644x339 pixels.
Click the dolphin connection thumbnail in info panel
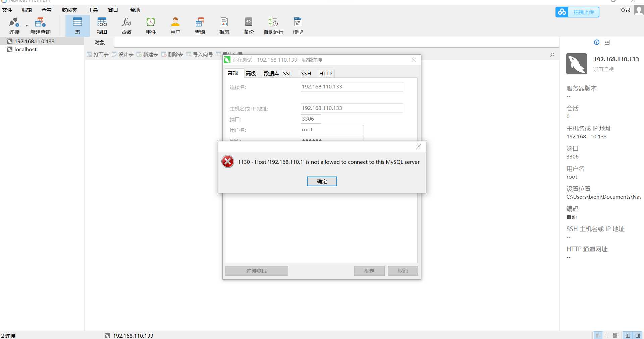[576, 64]
